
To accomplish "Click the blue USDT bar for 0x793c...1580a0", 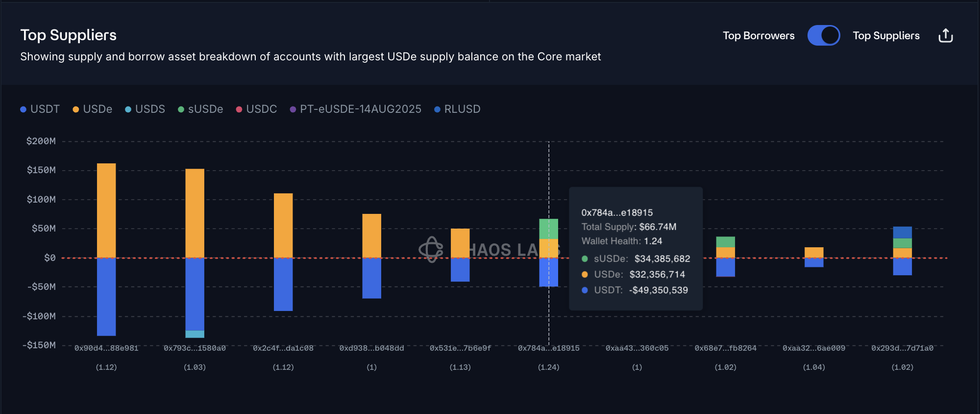I will pyautogui.click(x=195, y=293).
